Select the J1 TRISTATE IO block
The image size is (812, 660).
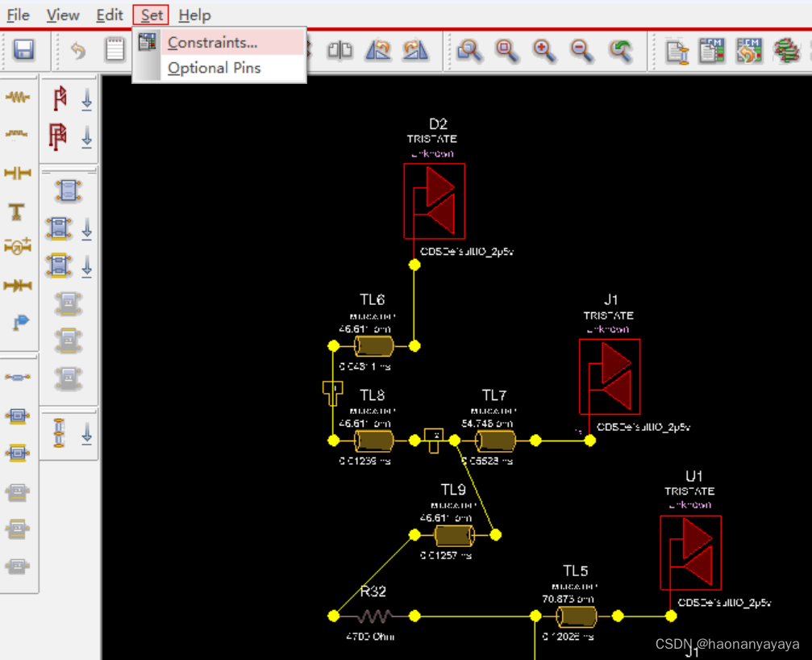click(x=610, y=377)
